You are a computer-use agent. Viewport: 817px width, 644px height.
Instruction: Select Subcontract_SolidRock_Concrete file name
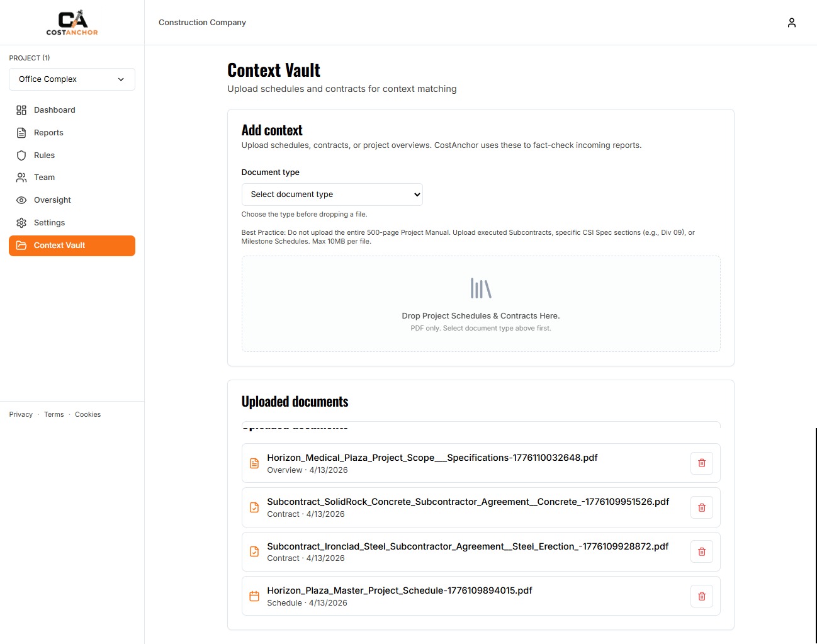(x=468, y=502)
